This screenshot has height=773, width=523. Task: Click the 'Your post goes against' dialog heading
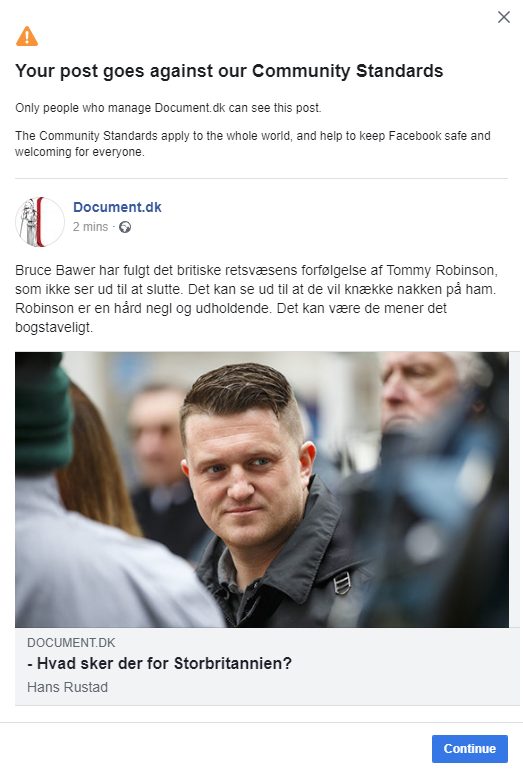click(x=229, y=71)
